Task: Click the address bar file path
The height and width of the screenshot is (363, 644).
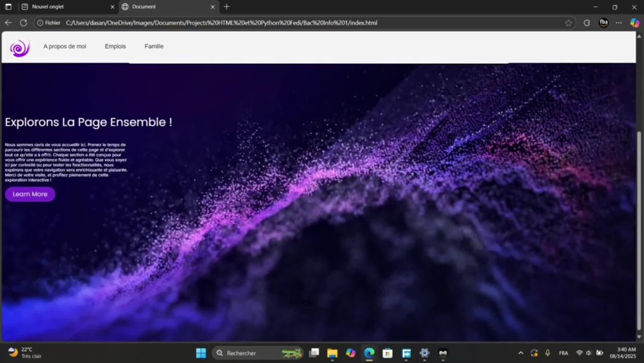Action: (x=222, y=23)
